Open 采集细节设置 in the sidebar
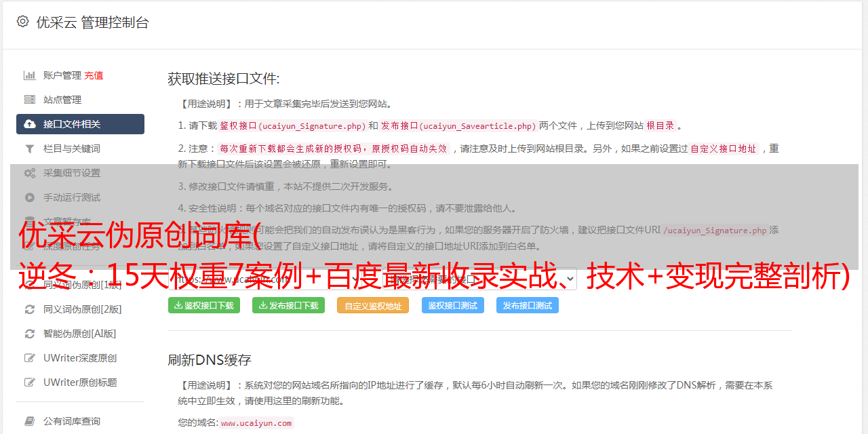This screenshot has width=868, height=434. [x=80, y=173]
